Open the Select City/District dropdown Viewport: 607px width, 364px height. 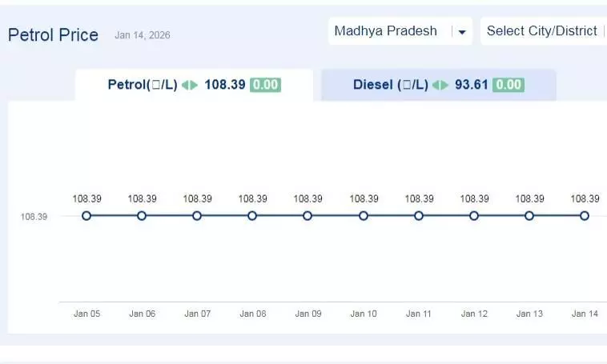(x=542, y=31)
